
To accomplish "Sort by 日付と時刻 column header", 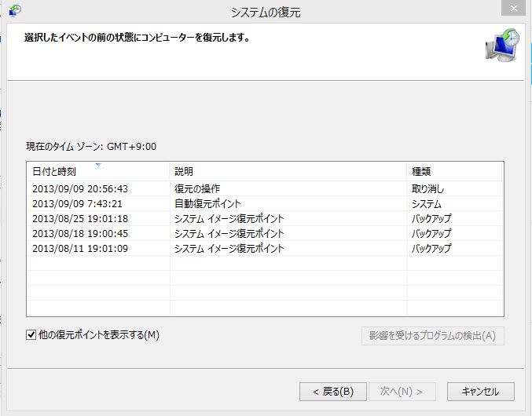I will 97,171.
